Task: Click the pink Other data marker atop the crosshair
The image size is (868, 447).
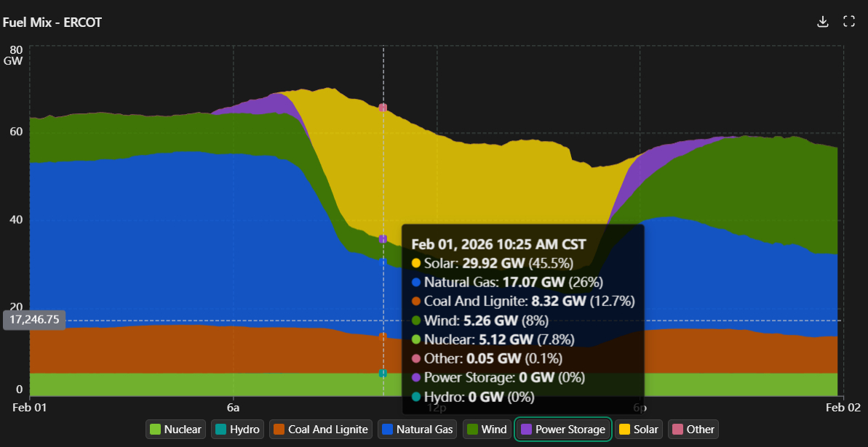Action: [x=383, y=108]
